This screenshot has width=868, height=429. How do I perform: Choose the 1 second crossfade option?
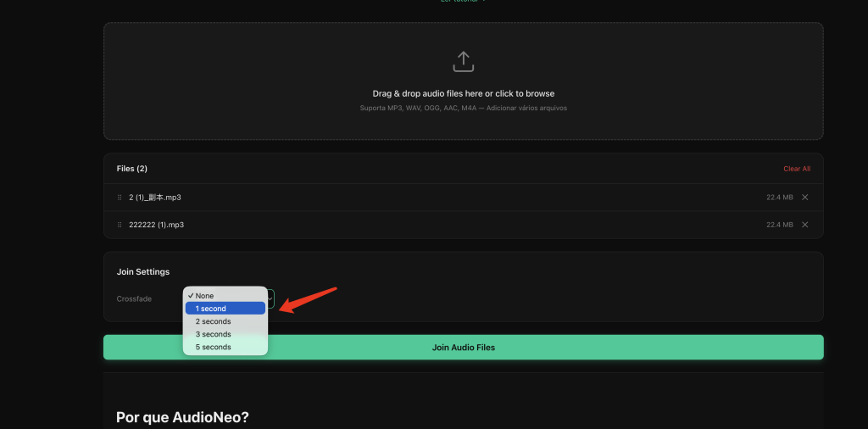point(225,309)
